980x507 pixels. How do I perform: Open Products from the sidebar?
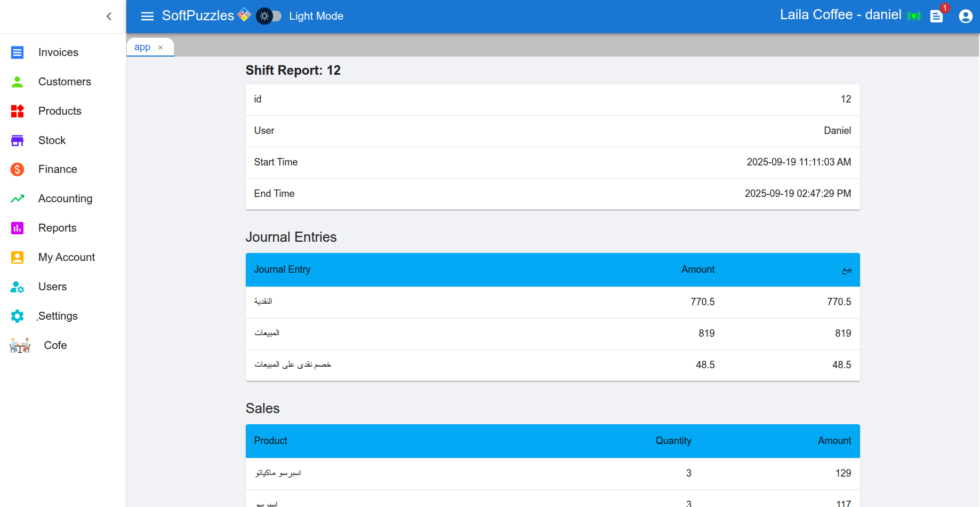pyautogui.click(x=60, y=111)
